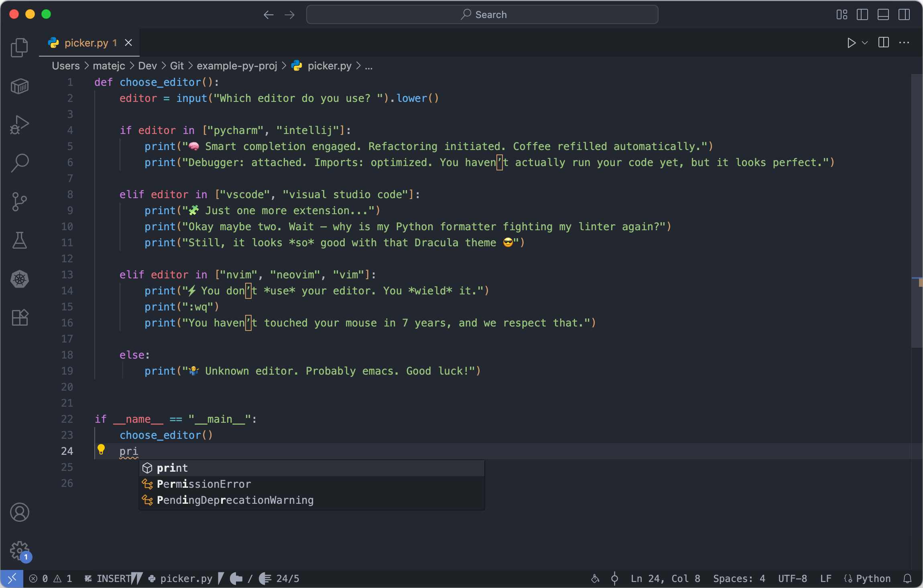Click Spaces: 4 indentation setting

pos(739,578)
